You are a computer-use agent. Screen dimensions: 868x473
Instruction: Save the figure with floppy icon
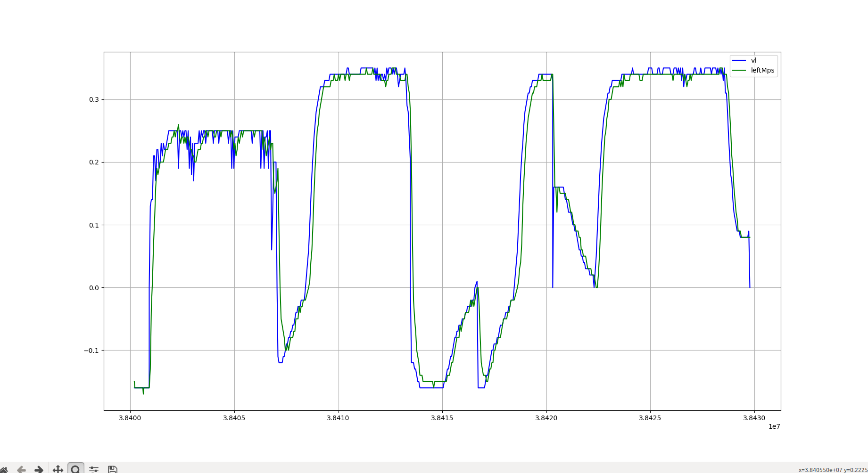pos(112,470)
